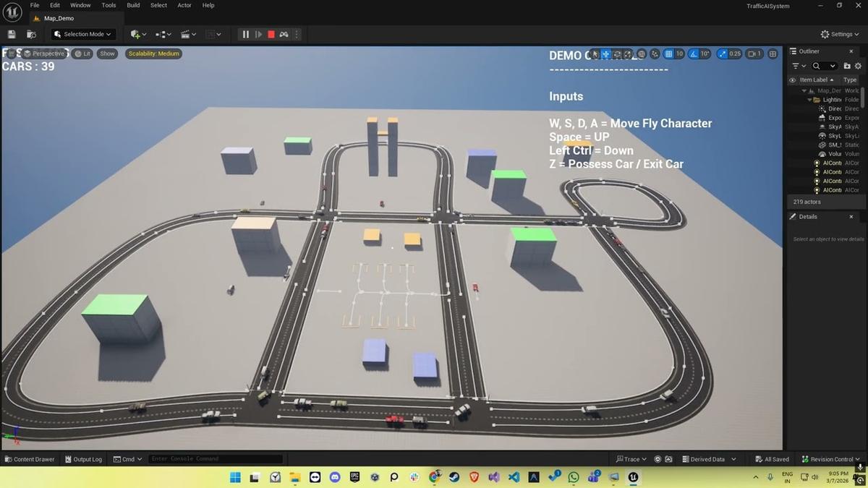Toggle rotation snapping angle icon
Viewport: 868px width, 488px height.
(694, 53)
